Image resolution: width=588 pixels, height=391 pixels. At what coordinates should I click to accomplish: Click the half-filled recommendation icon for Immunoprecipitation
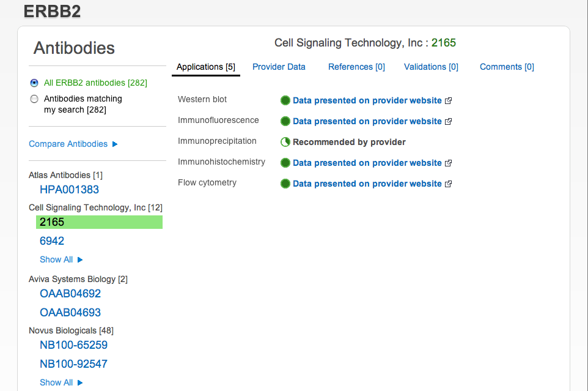pyautogui.click(x=285, y=141)
